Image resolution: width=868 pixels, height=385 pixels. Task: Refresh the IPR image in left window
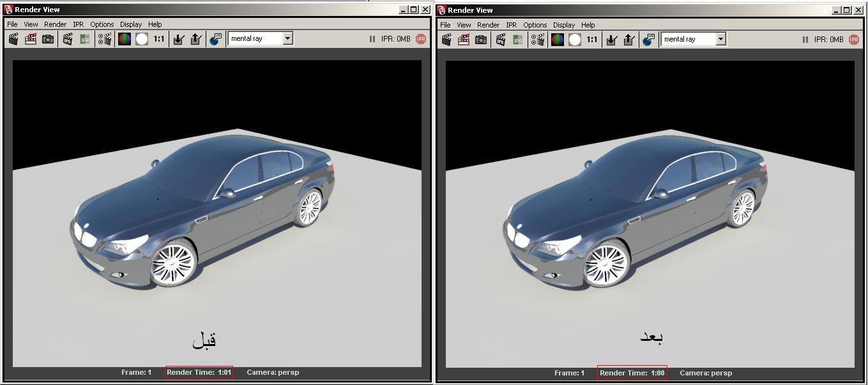coord(85,39)
